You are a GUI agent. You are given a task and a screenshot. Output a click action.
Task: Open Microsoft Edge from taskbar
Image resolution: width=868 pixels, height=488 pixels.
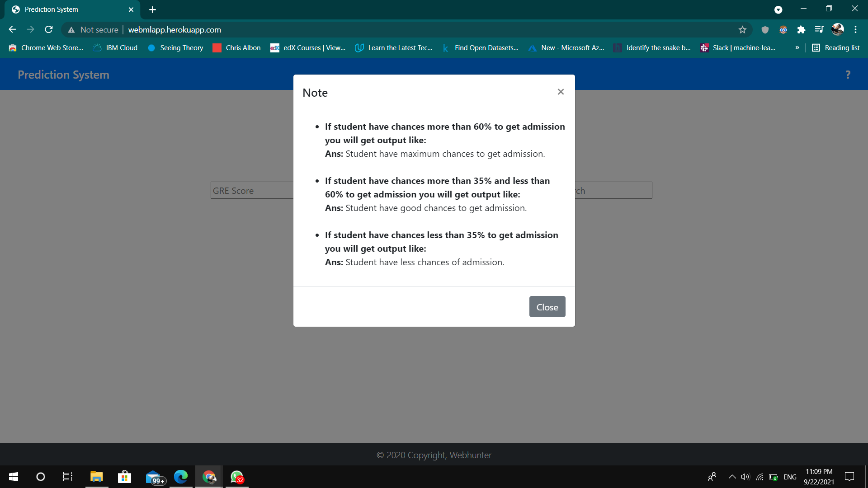pos(181,477)
